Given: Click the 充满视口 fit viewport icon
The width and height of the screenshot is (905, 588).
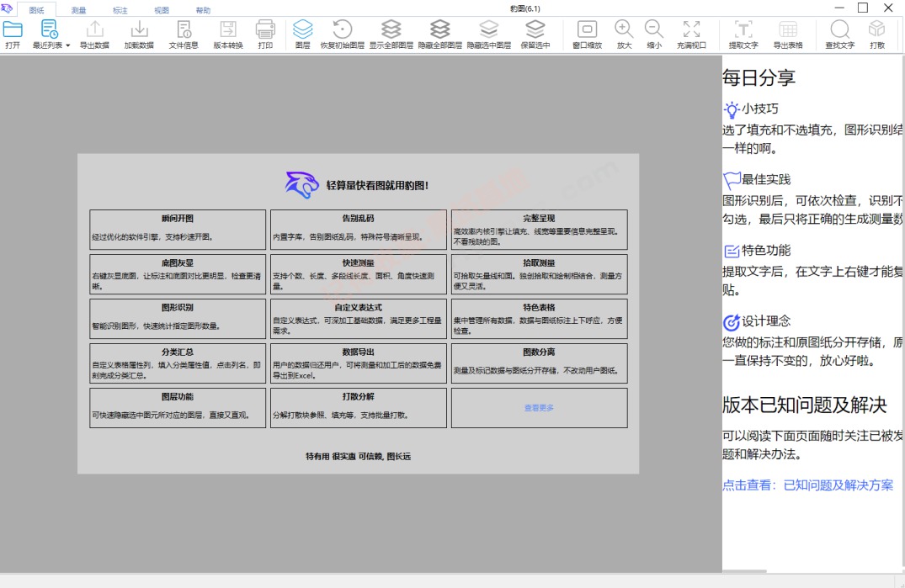Looking at the screenshot, I should coord(691,29).
